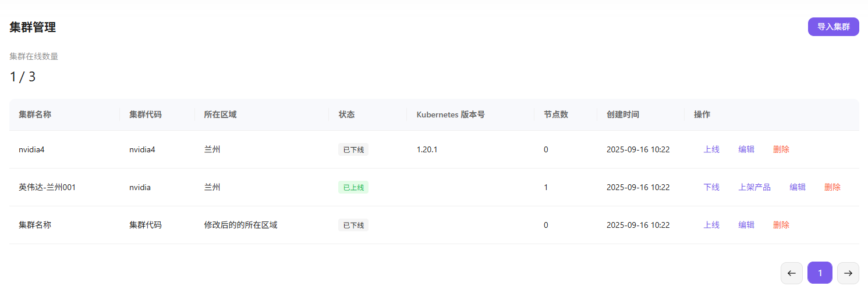Screen dimensions: 868x286
Task: Click the 已上线 status tag
Action: click(353, 187)
